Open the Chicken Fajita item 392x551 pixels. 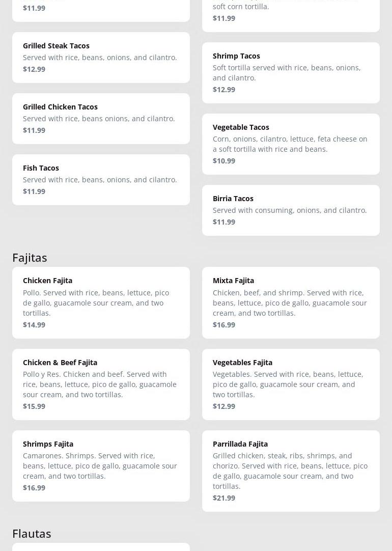101,302
